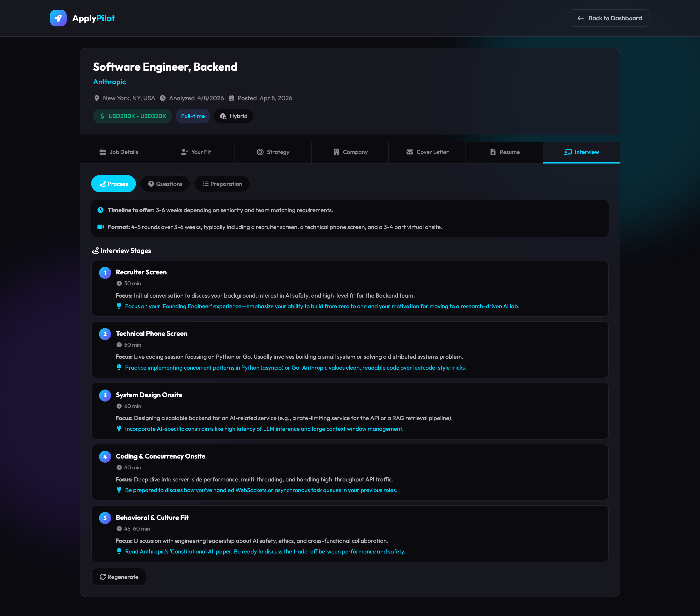The height and width of the screenshot is (616, 700).
Task: Switch to the Questions sub-tab
Action: (165, 184)
